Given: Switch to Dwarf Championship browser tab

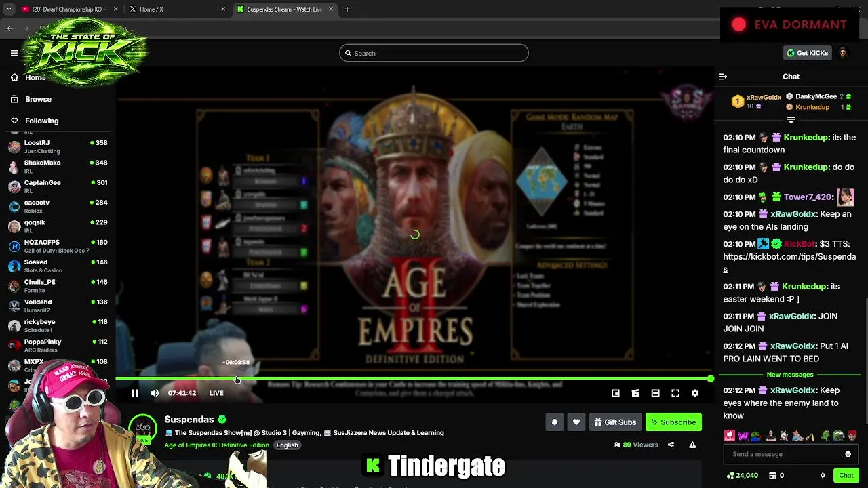Looking at the screenshot, I should pyautogui.click(x=68, y=9).
